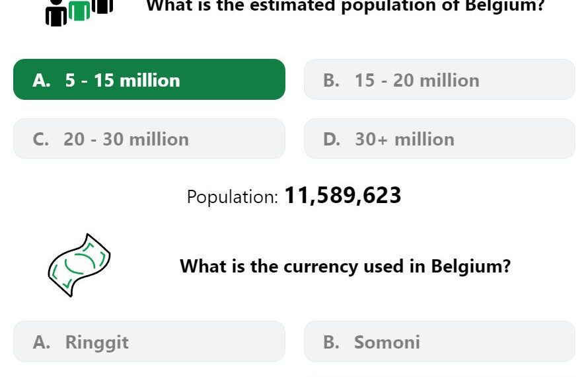Screen dimensions: 588x377
Task: Click the green person figure in population icon
Action: (x=79, y=11)
